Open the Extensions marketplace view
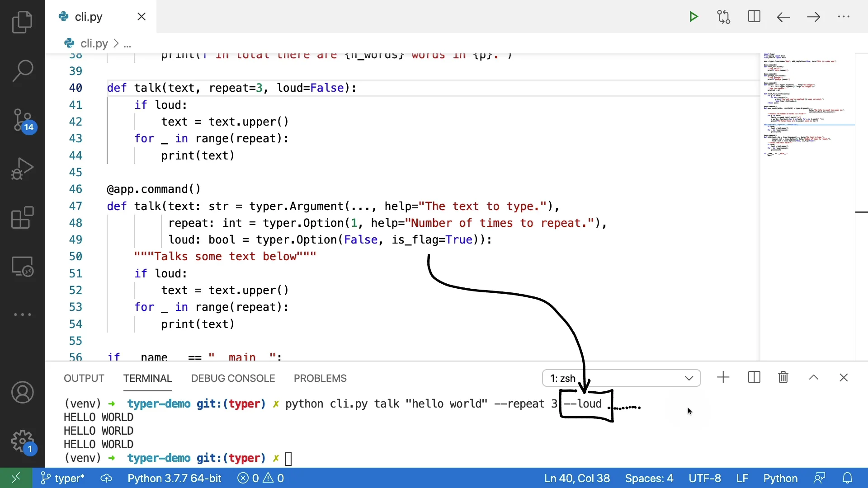868x488 pixels. pos(22,218)
